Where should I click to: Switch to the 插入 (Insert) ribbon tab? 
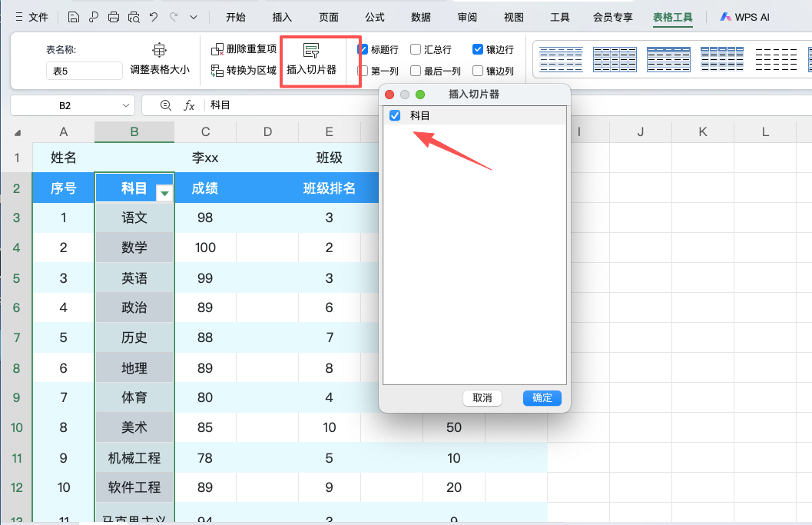point(281,16)
